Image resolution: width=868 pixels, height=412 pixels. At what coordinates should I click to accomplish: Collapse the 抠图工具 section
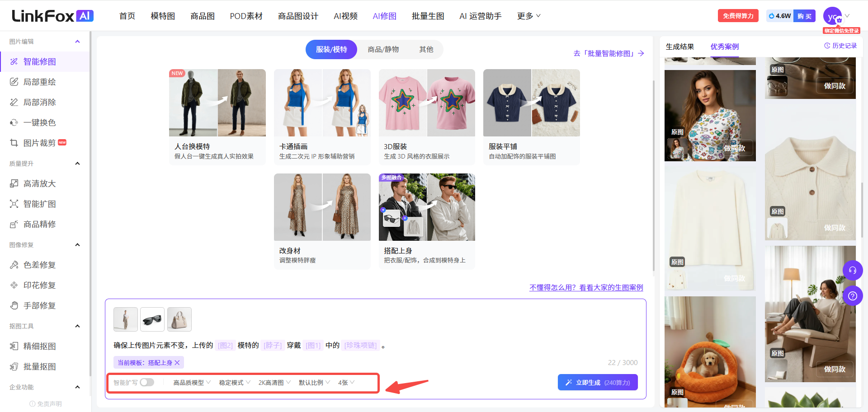pos(77,326)
